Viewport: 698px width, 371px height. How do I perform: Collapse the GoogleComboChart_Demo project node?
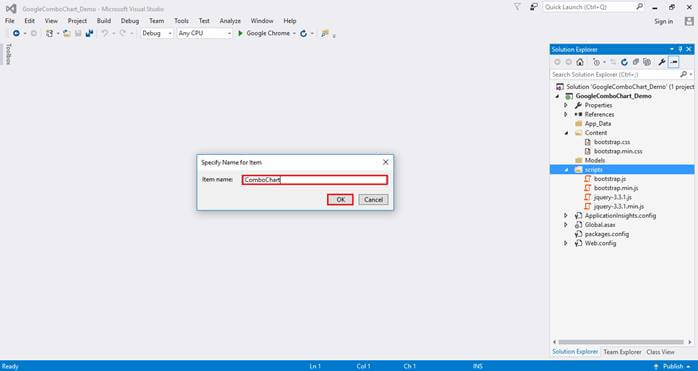(557, 96)
